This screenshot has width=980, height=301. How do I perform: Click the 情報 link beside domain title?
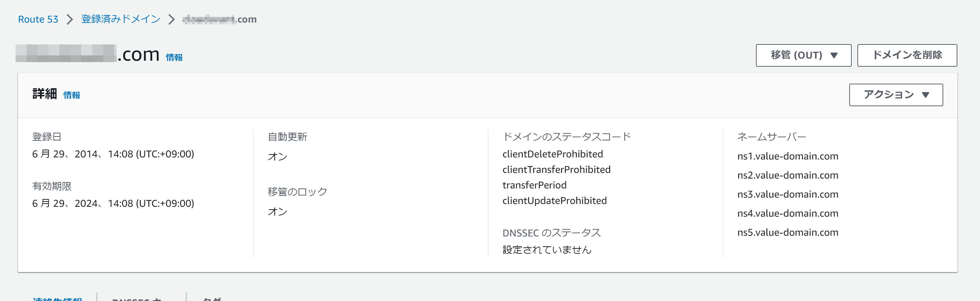[174, 58]
